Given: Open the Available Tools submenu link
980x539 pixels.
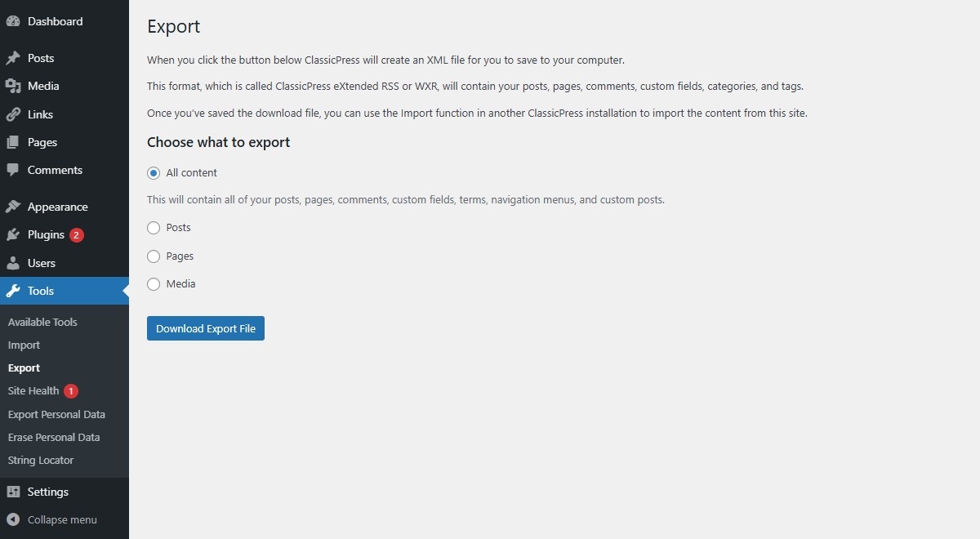Looking at the screenshot, I should pos(42,322).
